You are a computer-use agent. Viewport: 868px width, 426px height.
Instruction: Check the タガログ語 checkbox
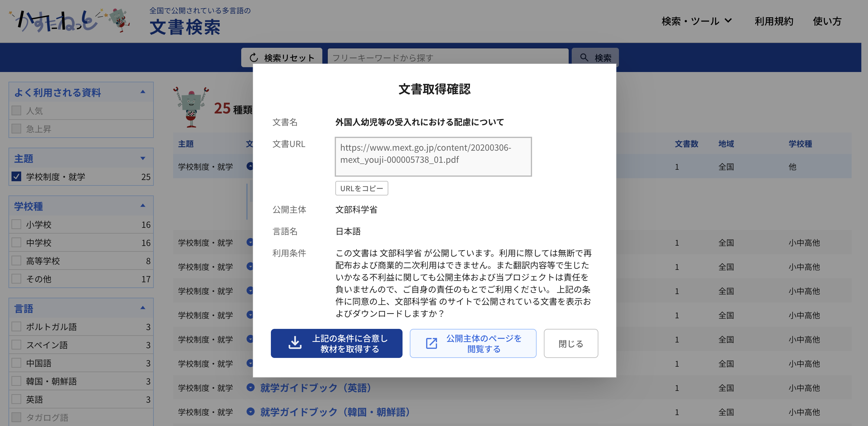tap(16, 418)
